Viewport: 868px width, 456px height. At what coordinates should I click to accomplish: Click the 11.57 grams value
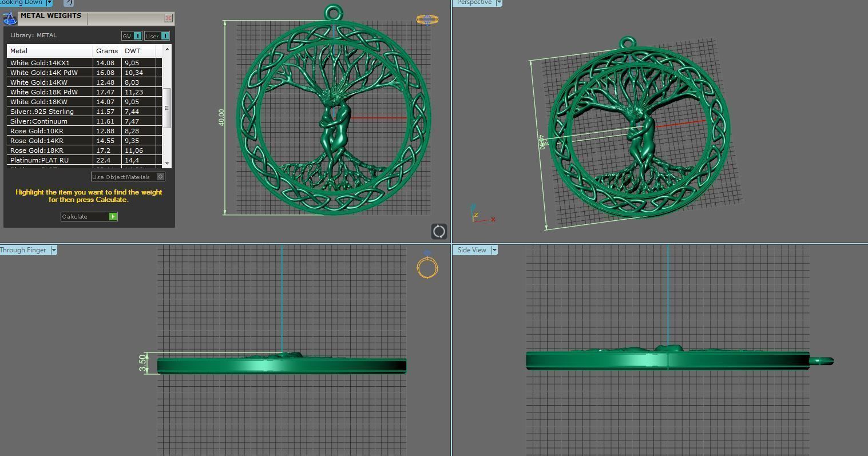(x=105, y=112)
